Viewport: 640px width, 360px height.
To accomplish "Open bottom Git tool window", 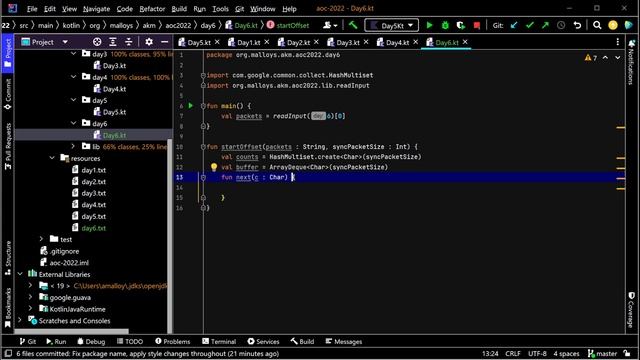I will (28, 342).
